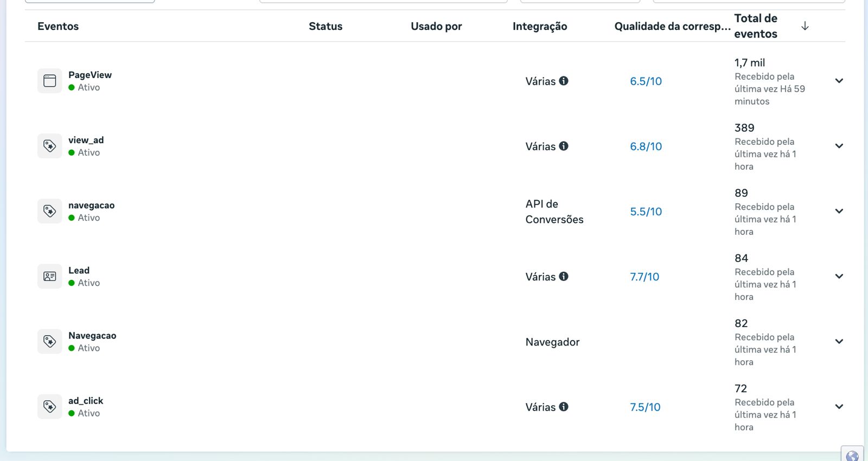Screen dimensions: 868x461
Task: Expand the 82-event Navegacao row chevron
Action: coord(839,341)
